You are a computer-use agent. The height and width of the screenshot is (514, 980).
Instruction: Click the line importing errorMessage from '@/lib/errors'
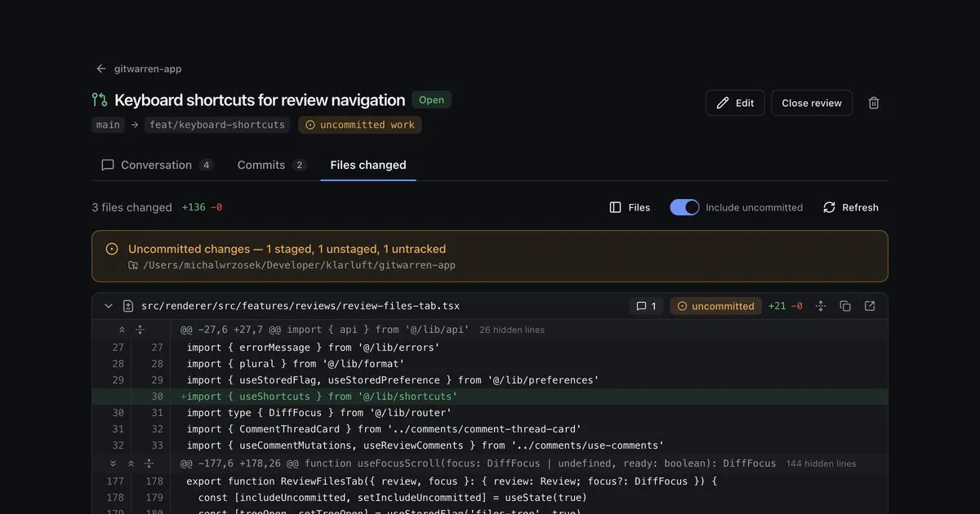pyautogui.click(x=490, y=348)
